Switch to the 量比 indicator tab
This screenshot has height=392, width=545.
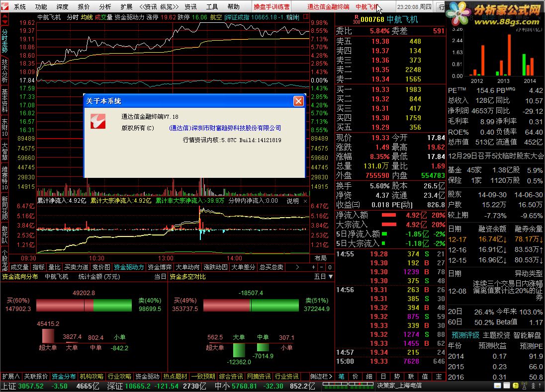tap(54, 267)
